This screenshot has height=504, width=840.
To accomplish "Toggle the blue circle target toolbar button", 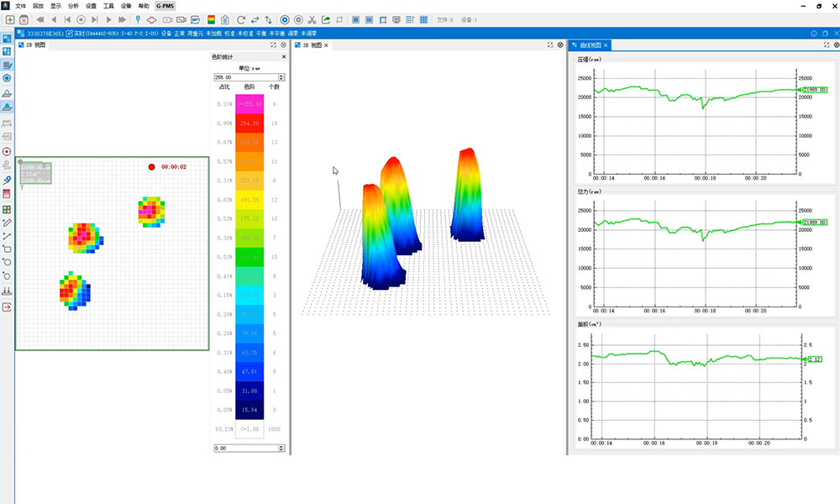I will coord(285,19).
